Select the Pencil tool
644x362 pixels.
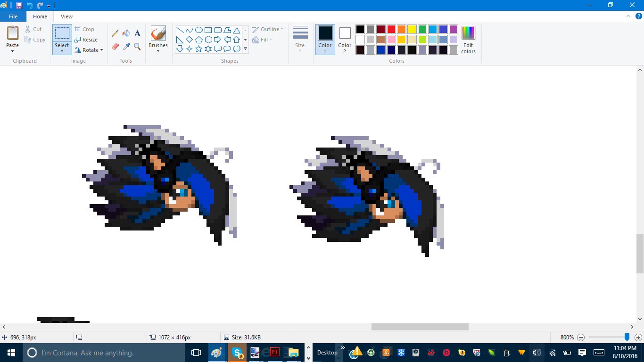[115, 33]
